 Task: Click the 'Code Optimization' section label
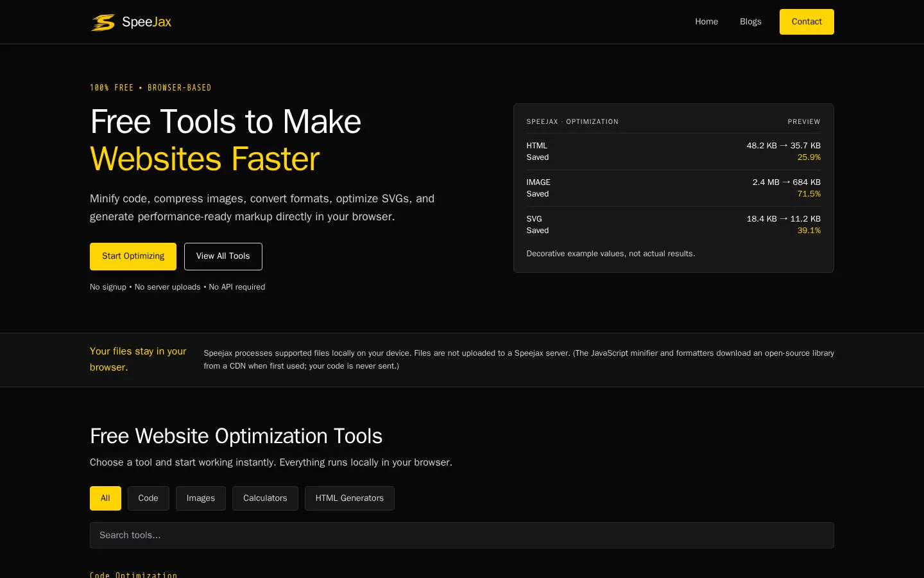(133, 575)
